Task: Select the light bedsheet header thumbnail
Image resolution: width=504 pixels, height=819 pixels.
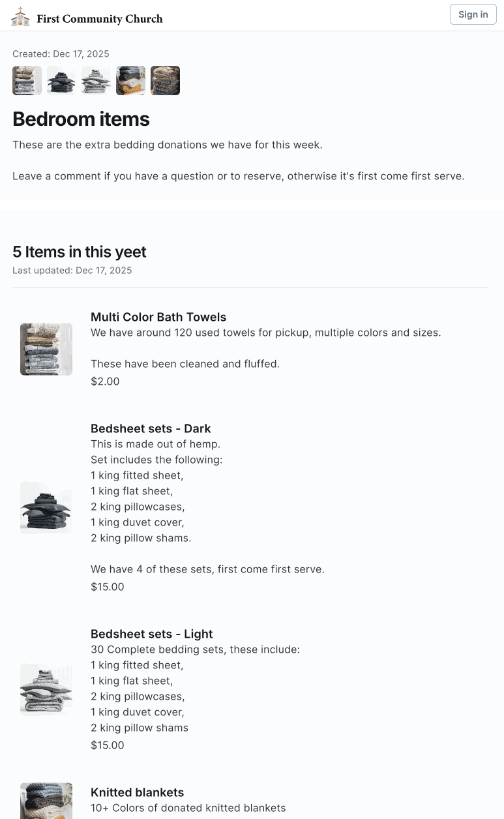Action: click(96, 81)
